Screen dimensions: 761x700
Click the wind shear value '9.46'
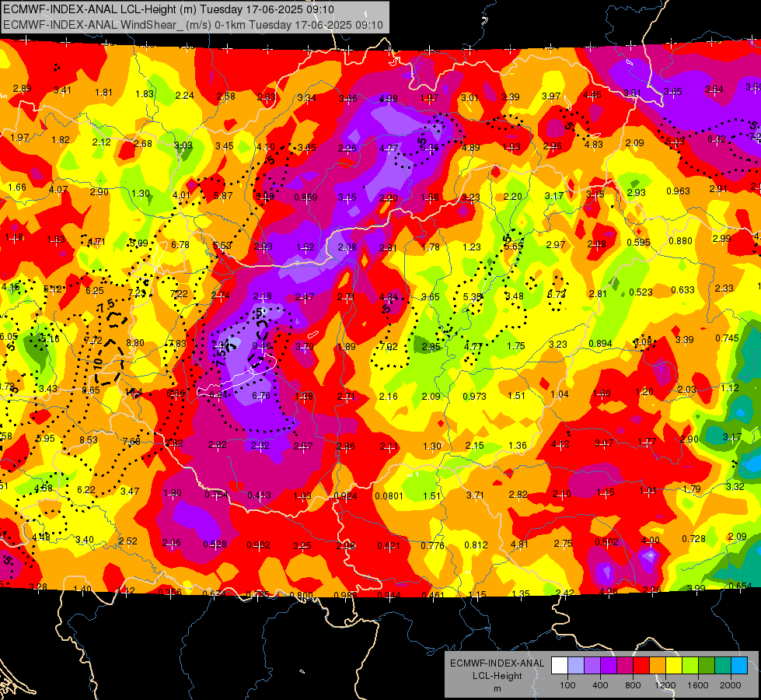point(262,346)
